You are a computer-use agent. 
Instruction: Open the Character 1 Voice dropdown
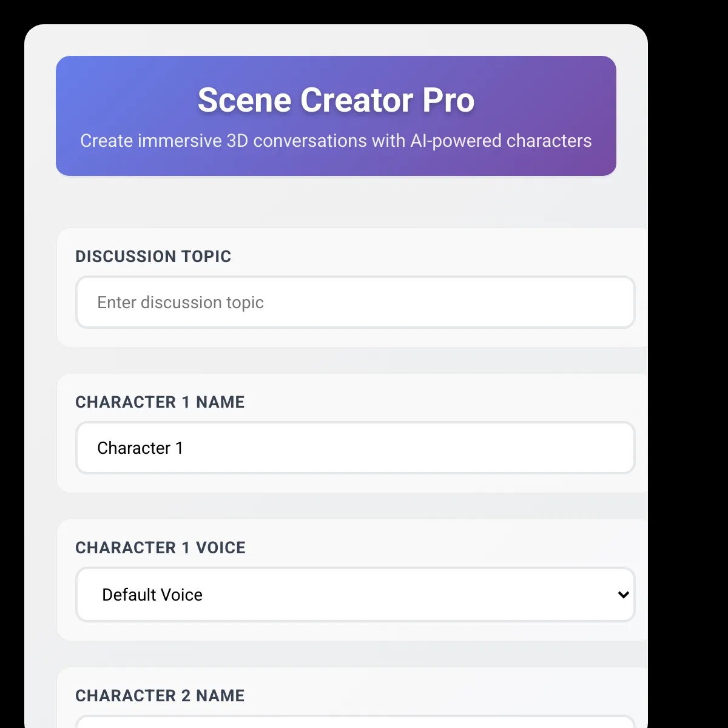click(x=355, y=595)
